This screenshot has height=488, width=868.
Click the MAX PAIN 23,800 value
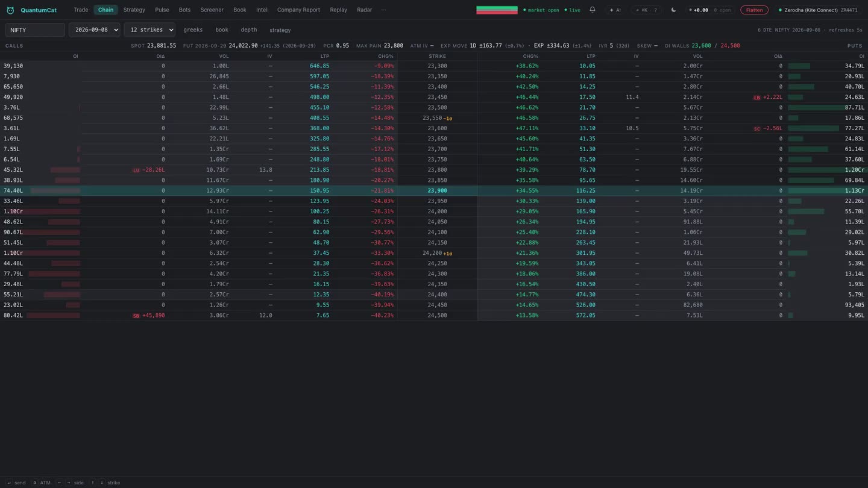click(393, 46)
